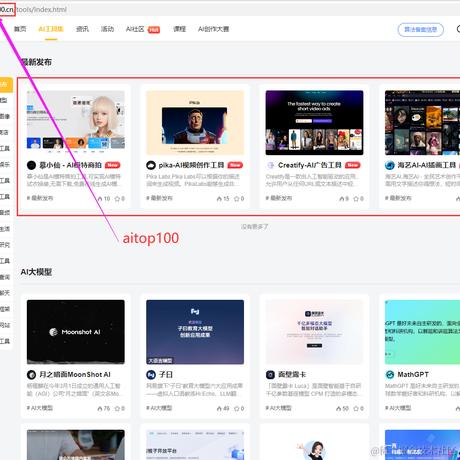Image resolution: width=460 pixels, height=460 pixels.
Task: Favorite 面壁露卡 card with star icon
Action: click(x=356, y=408)
